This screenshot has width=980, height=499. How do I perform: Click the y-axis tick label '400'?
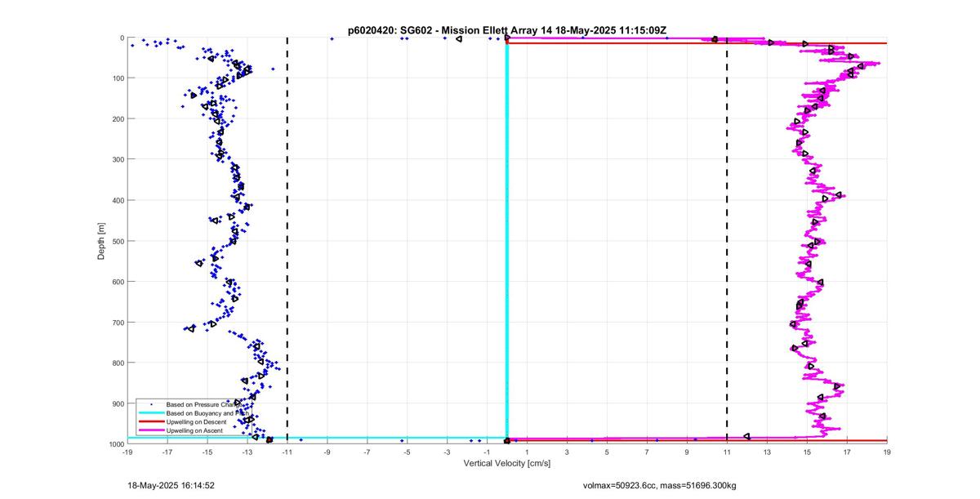pos(117,200)
